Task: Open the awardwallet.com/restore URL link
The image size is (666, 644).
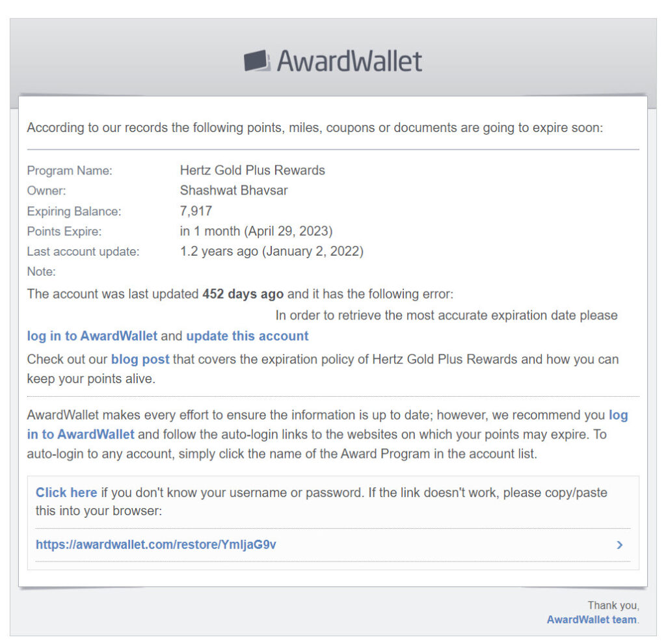Action: coord(156,544)
